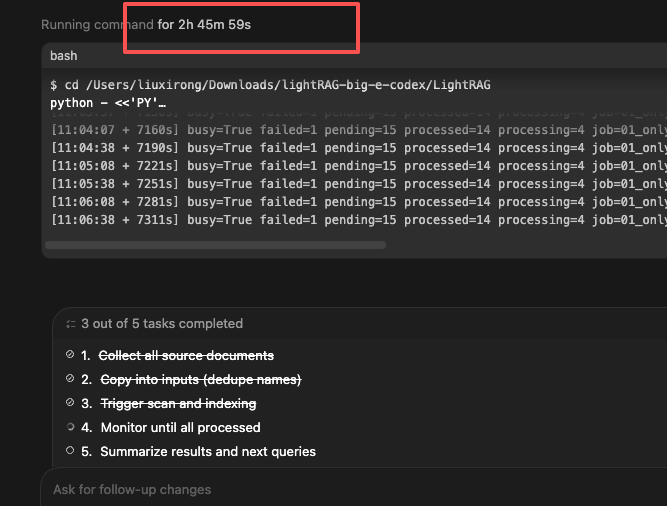This screenshot has width=667, height=506.
Task: Click the completed check icon for 'Trigger scan and indexing'
Action: (70, 403)
